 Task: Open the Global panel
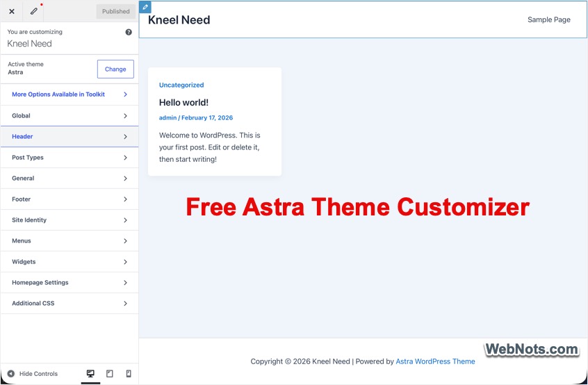pos(70,116)
